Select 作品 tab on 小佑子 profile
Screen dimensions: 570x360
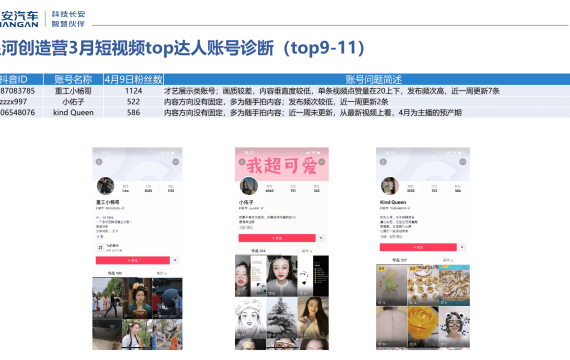click(258, 251)
